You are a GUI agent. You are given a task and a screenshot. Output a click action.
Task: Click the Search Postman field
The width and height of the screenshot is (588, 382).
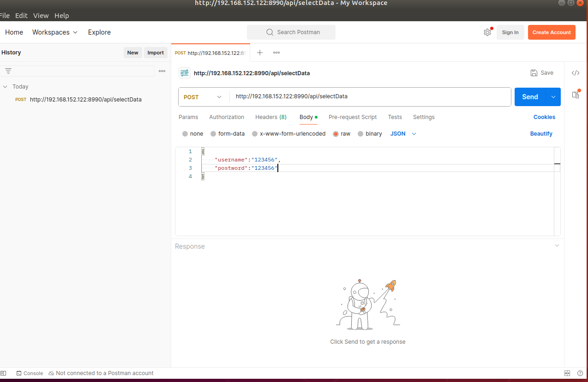291,32
